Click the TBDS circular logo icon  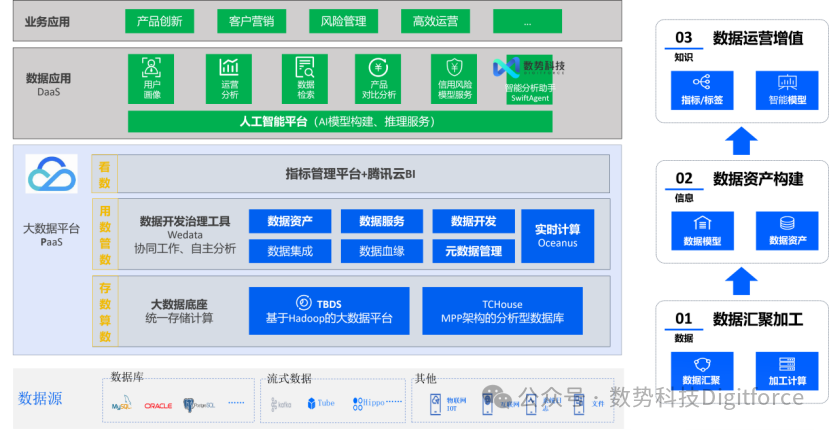point(304,303)
